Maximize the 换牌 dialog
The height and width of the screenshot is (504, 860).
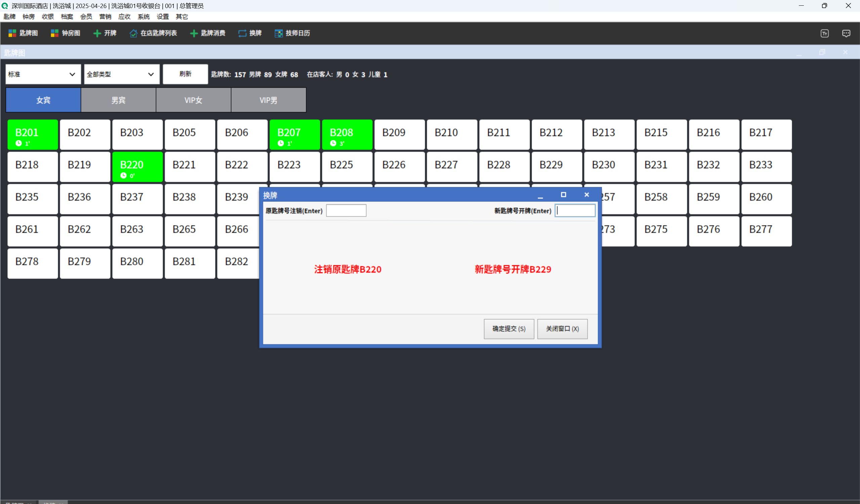click(x=564, y=195)
